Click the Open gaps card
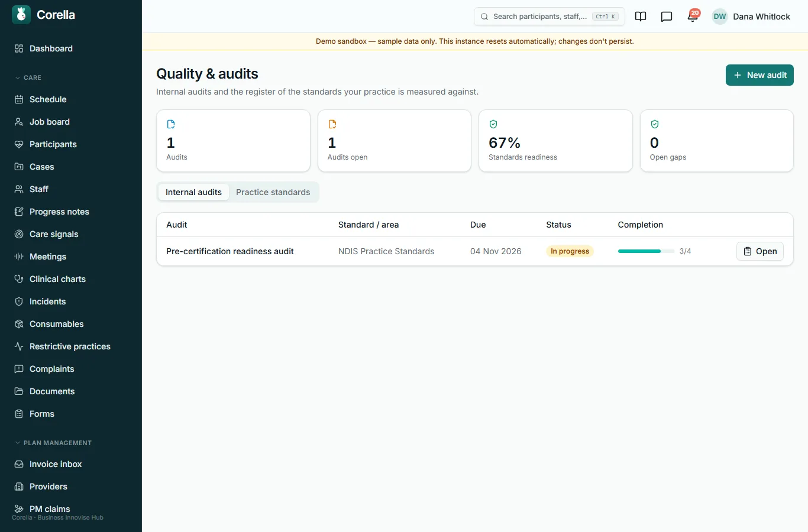Image resolution: width=808 pixels, height=532 pixels. coord(717,141)
